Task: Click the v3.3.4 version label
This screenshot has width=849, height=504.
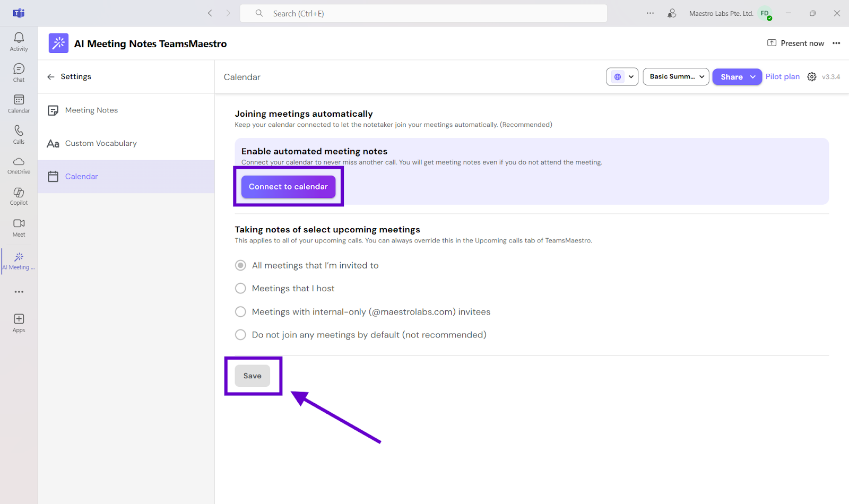Action: [x=831, y=77]
